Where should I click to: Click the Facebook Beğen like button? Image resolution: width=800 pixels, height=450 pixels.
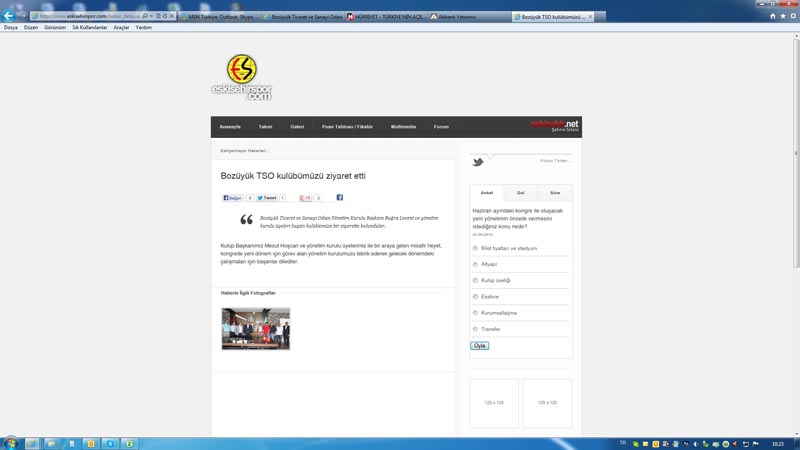[x=232, y=198]
